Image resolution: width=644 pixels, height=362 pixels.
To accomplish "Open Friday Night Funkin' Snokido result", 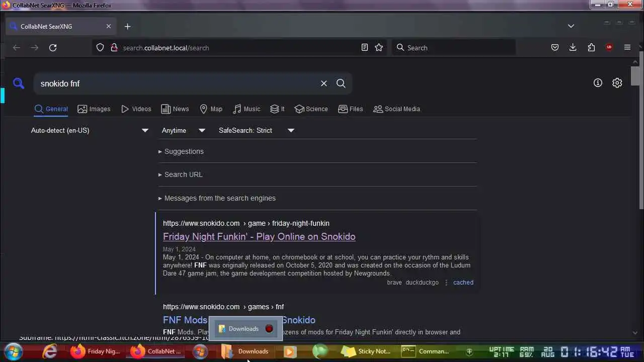I will tap(259, 236).
